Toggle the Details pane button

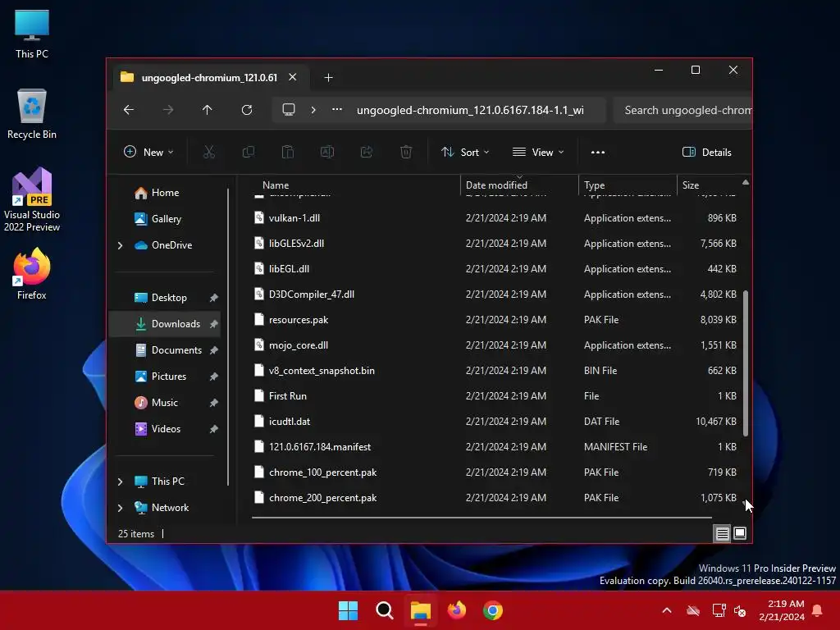click(706, 152)
